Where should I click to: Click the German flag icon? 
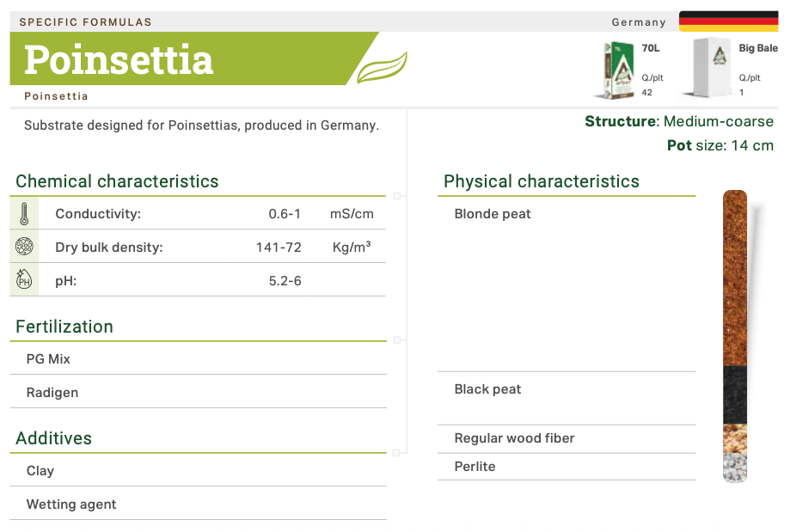pos(728,21)
